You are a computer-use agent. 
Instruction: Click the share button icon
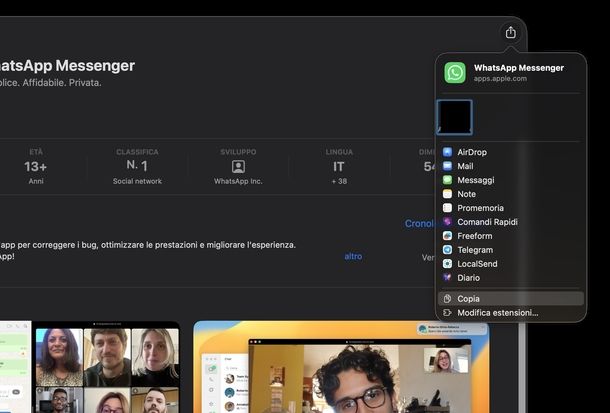(510, 32)
